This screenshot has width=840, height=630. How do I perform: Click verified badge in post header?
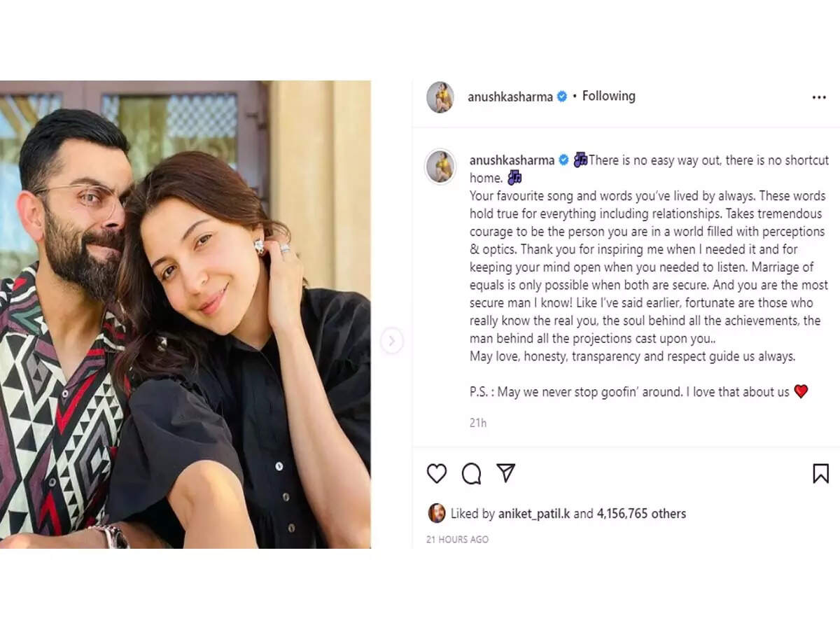click(561, 97)
